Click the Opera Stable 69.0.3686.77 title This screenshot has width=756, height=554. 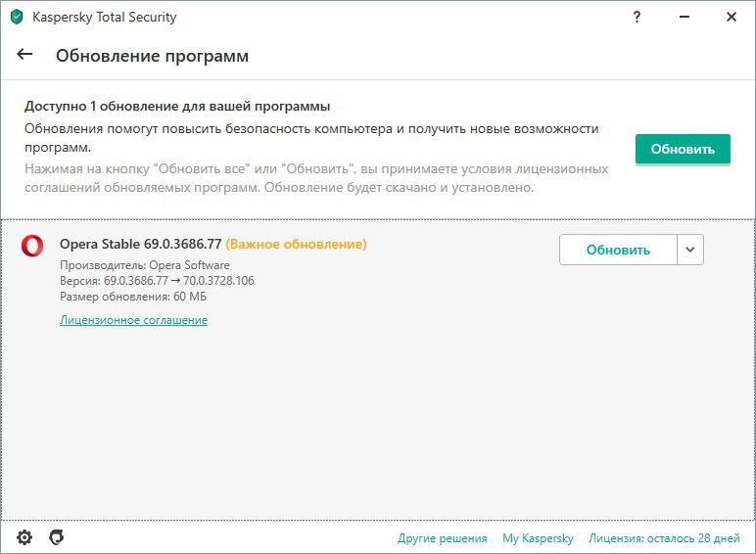[x=141, y=245]
